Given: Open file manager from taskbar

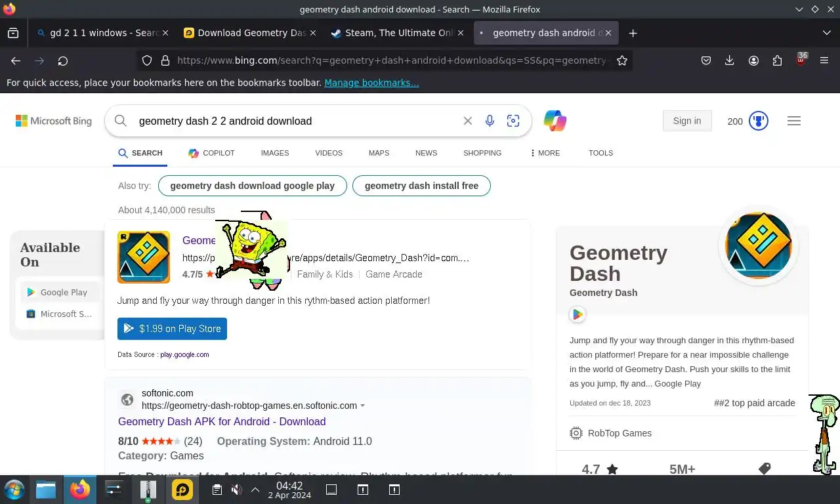Looking at the screenshot, I should click(46, 490).
